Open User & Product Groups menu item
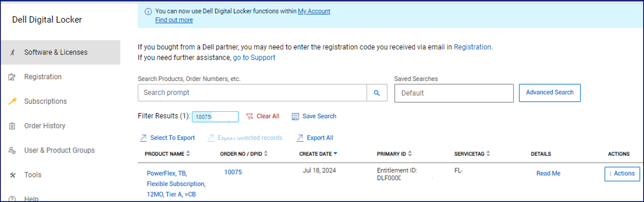 coord(59,150)
